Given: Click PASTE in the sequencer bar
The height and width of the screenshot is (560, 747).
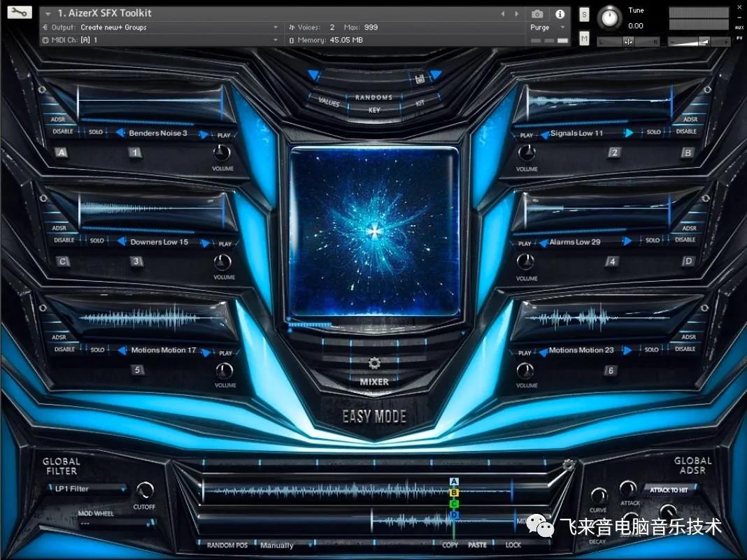Looking at the screenshot, I should pyautogui.click(x=477, y=545).
